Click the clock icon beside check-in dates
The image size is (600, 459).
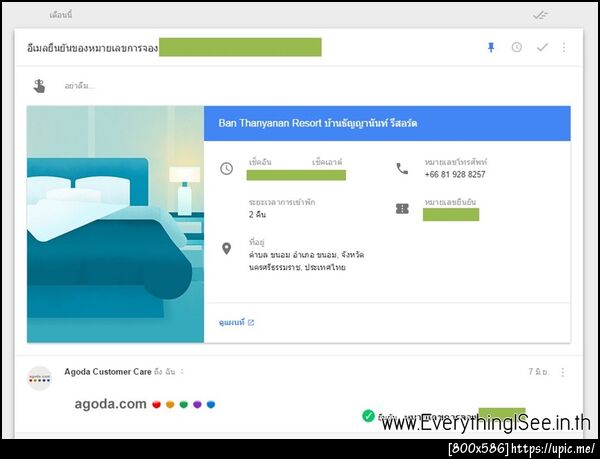227,168
